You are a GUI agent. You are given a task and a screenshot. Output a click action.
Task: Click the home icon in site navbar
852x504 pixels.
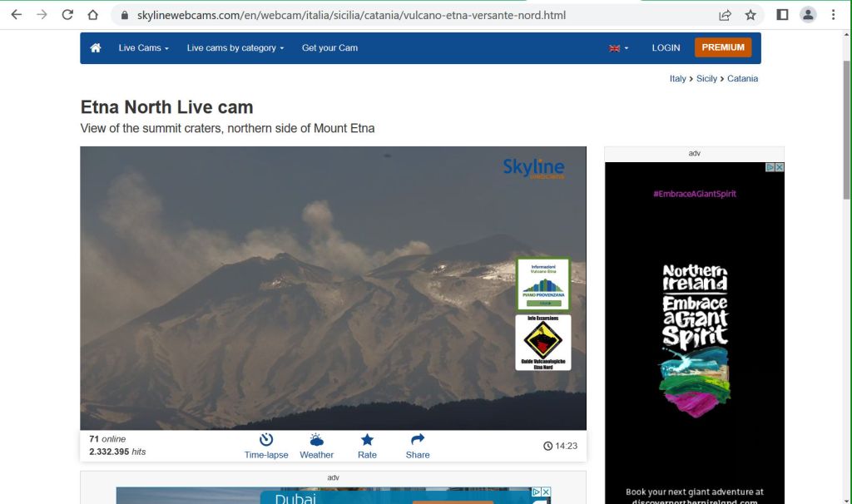tap(96, 48)
